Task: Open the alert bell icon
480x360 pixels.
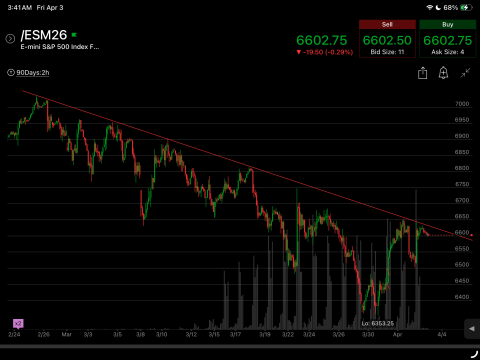Action: tap(443, 73)
